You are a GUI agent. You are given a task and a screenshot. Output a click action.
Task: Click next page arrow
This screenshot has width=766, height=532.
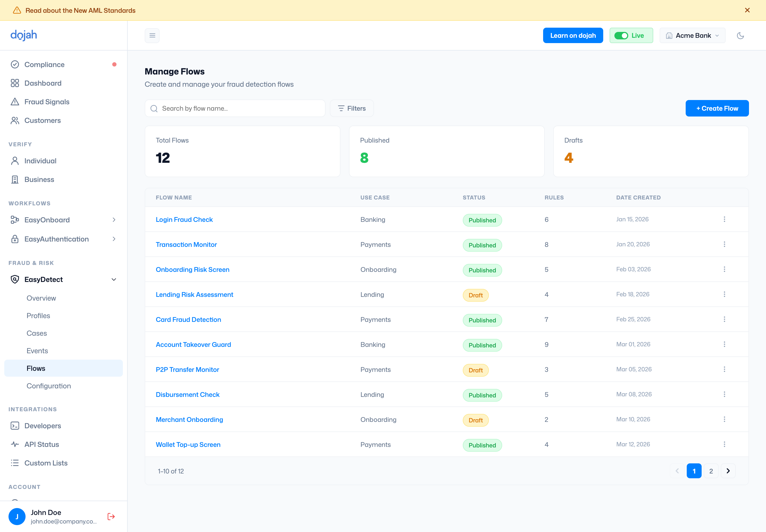(x=728, y=471)
